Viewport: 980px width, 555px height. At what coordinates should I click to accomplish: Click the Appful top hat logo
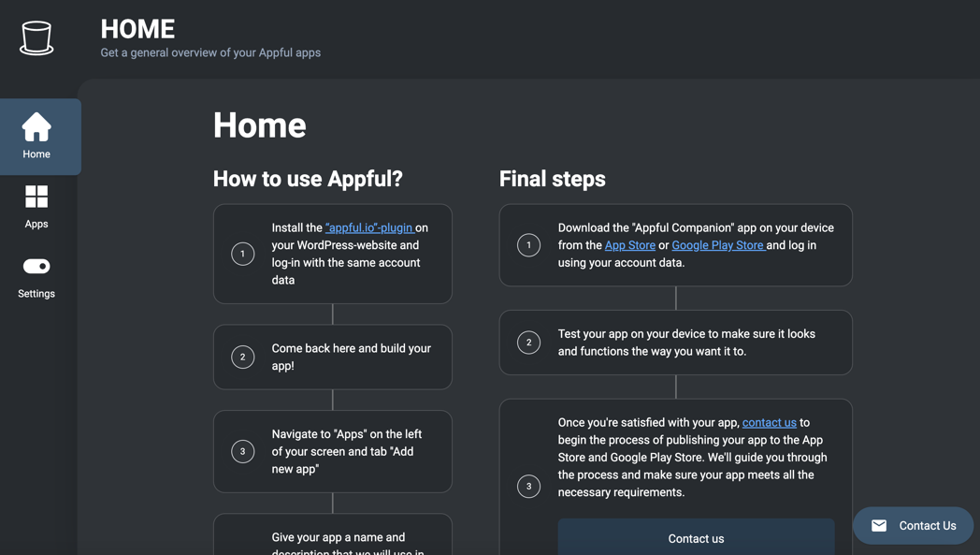[36, 38]
